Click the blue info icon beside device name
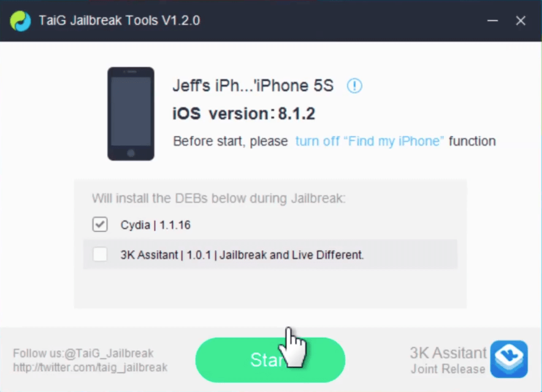This screenshot has height=392, width=542. (x=354, y=85)
